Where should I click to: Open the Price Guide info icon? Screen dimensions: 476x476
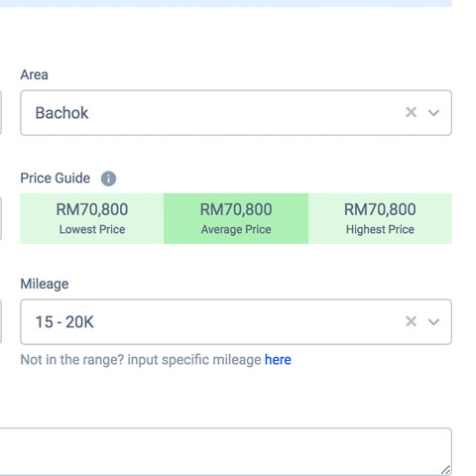tap(108, 178)
